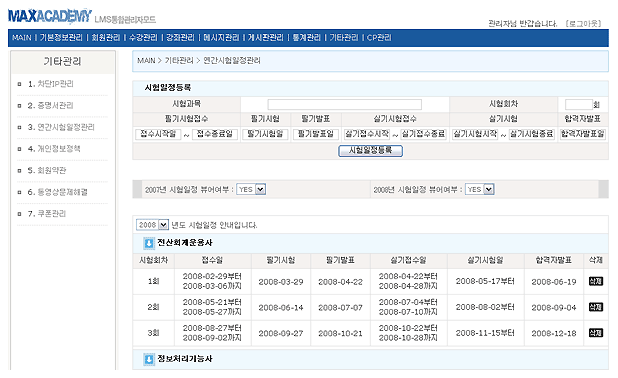Open the MAIN menu in the navigation bar
Screen dimensions: 618x378
22,37
